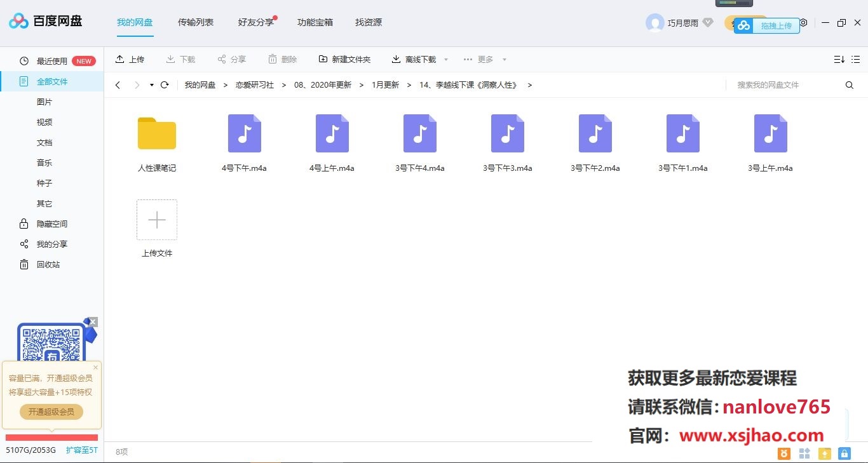Open the blue lock tool at bottom right
This screenshot has width=868, height=463.
(x=844, y=453)
